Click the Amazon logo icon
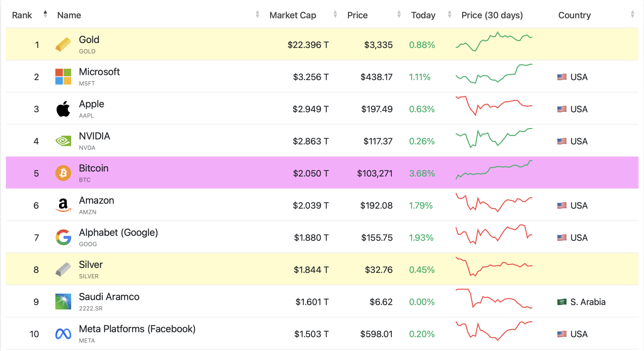Image resolution: width=644 pixels, height=351 pixels. [x=63, y=205]
